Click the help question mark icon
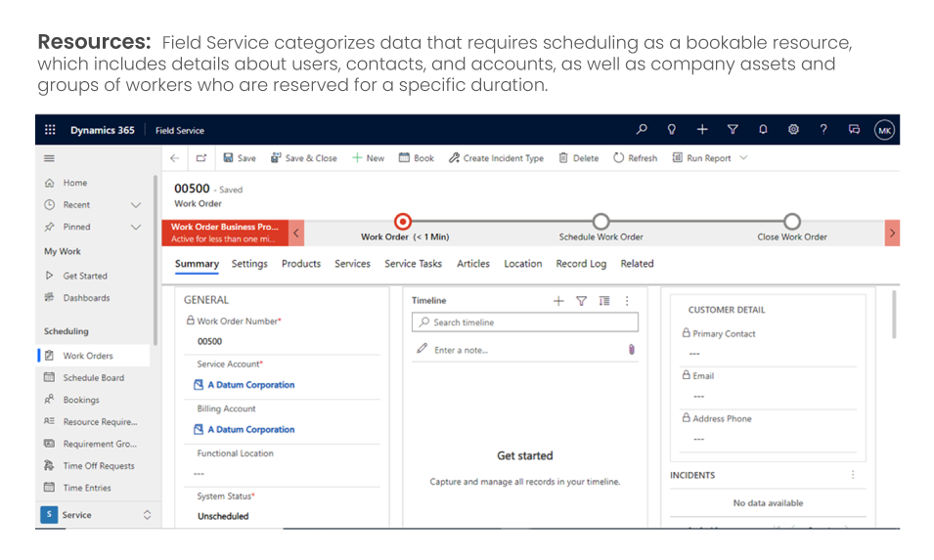 coord(823,129)
